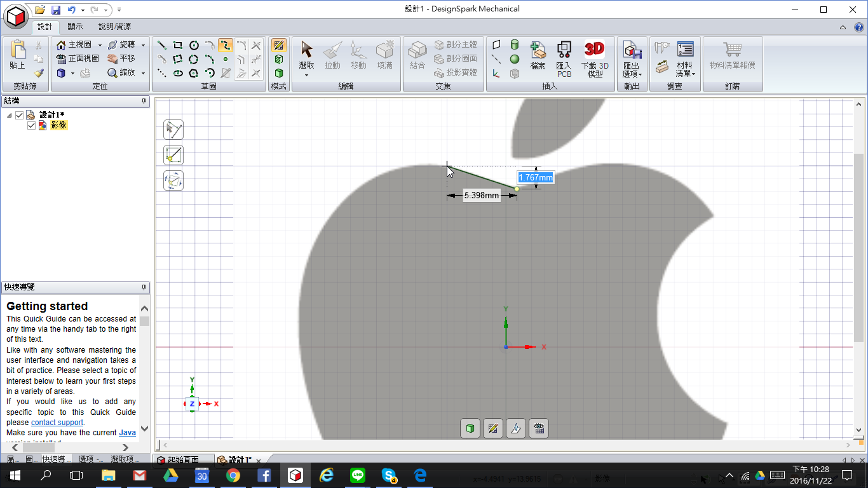
Task: Click the Select (選取) tool arrow icon
Action: [x=306, y=50]
